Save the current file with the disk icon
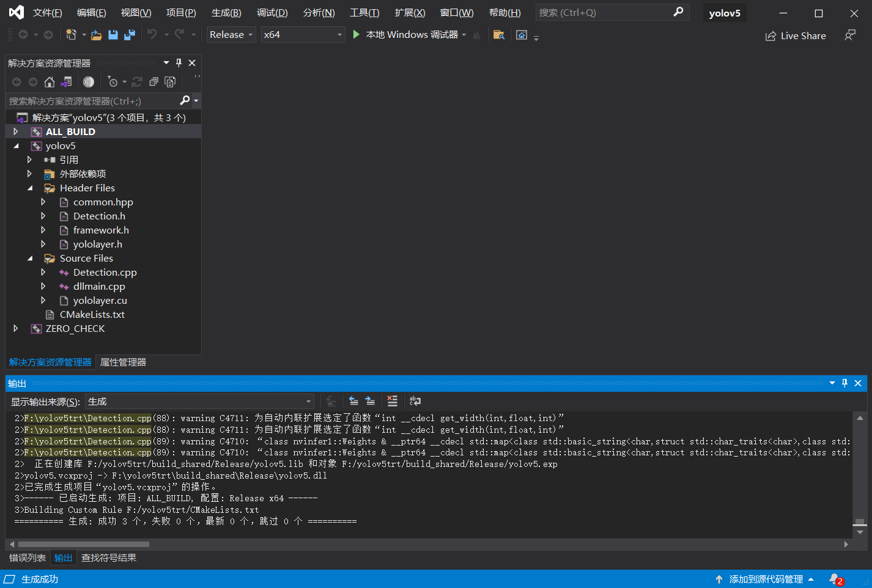 pyautogui.click(x=113, y=35)
